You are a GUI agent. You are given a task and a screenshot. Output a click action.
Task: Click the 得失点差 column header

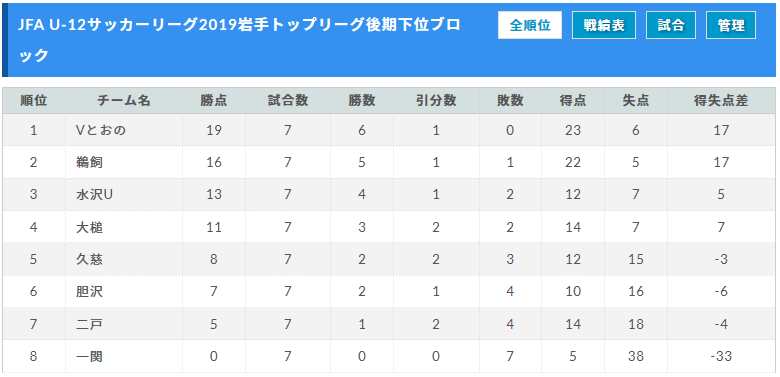coord(721,101)
